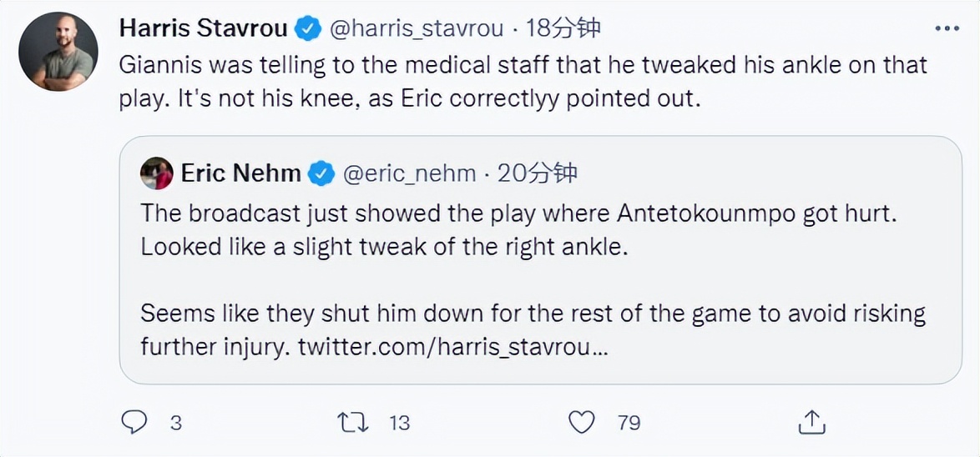Open the three-dot more options menu
Image resolution: width=980 pixels, height=457 pixels.
click(947, 28)
